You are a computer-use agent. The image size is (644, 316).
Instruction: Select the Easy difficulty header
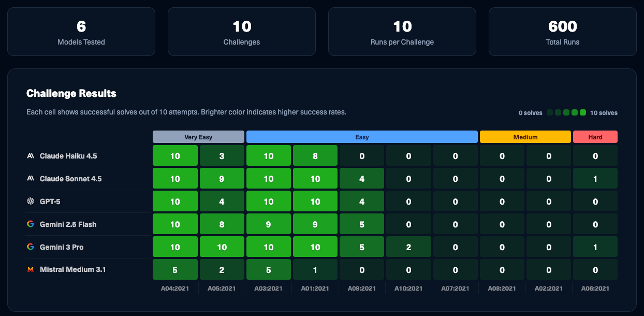pos(362,137)
